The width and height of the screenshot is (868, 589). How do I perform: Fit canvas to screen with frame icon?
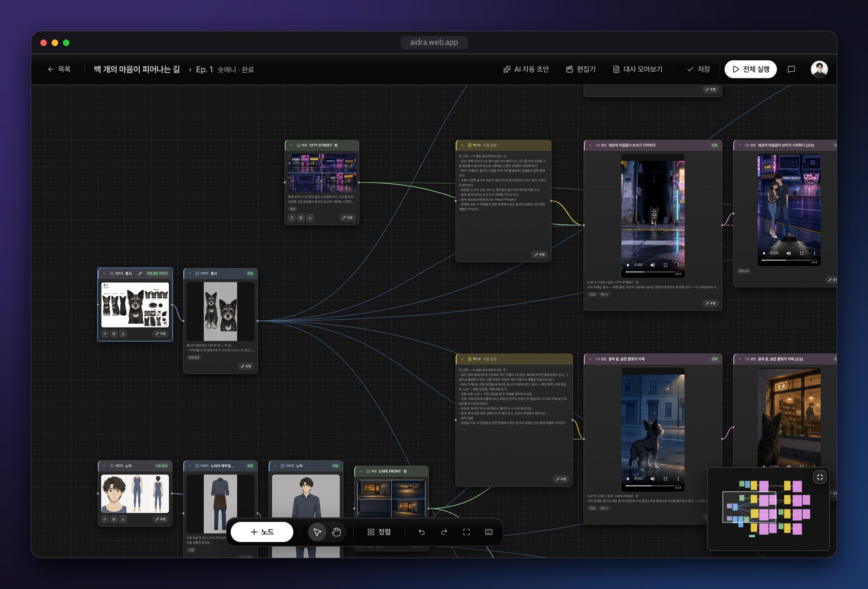[x=467, y=532]
